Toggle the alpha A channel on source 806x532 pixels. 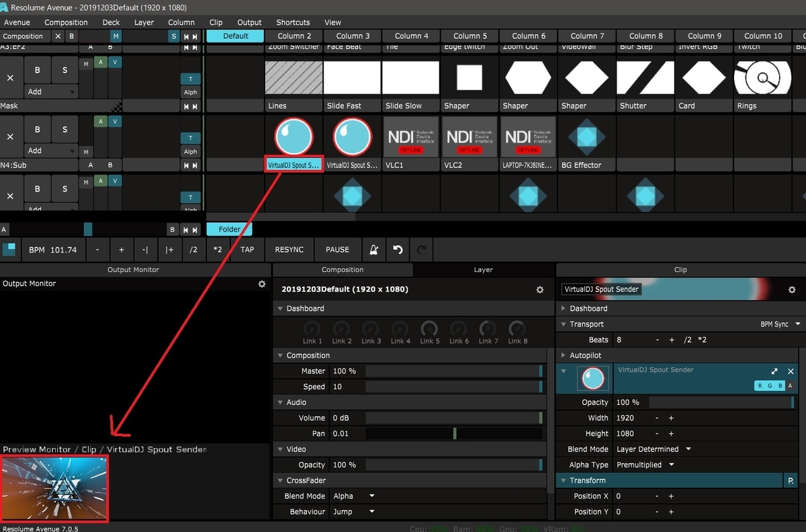pyautogui.click(x=791, y=386)
